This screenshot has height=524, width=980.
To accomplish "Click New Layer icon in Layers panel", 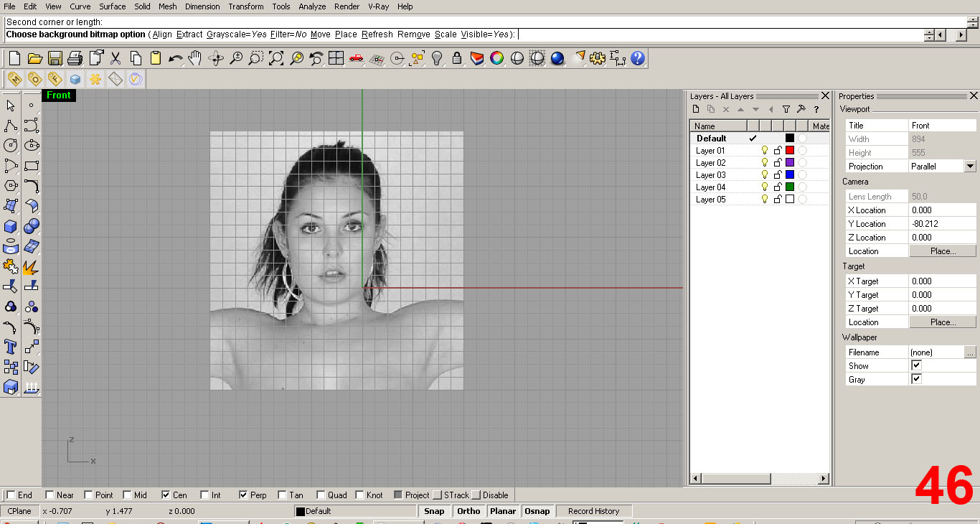I will point(695,109).
